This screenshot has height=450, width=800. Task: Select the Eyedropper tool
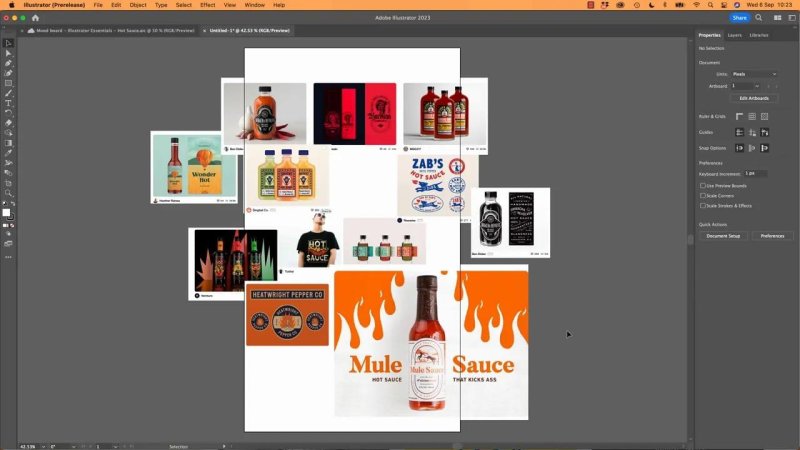[x=8, y=153]
